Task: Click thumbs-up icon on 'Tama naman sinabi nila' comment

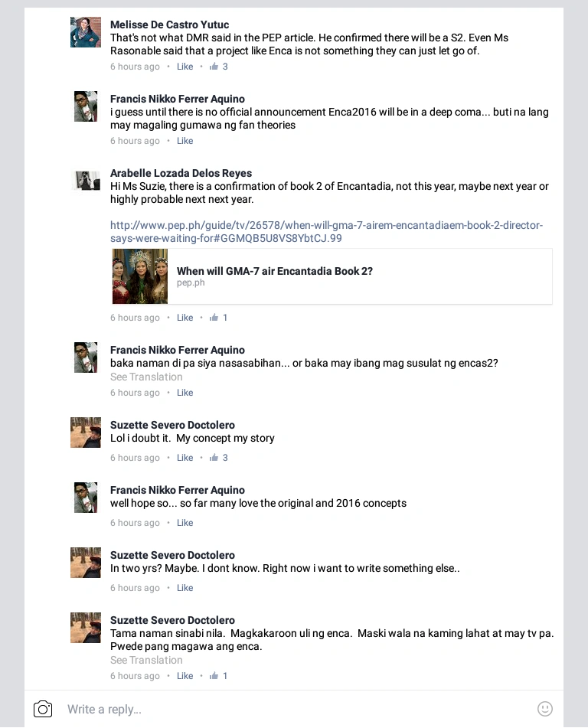Action: (214, 675)
